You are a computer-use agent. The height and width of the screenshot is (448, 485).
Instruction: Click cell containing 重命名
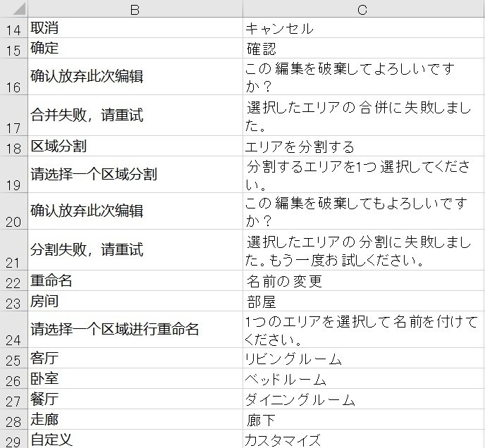click(135, 280)
